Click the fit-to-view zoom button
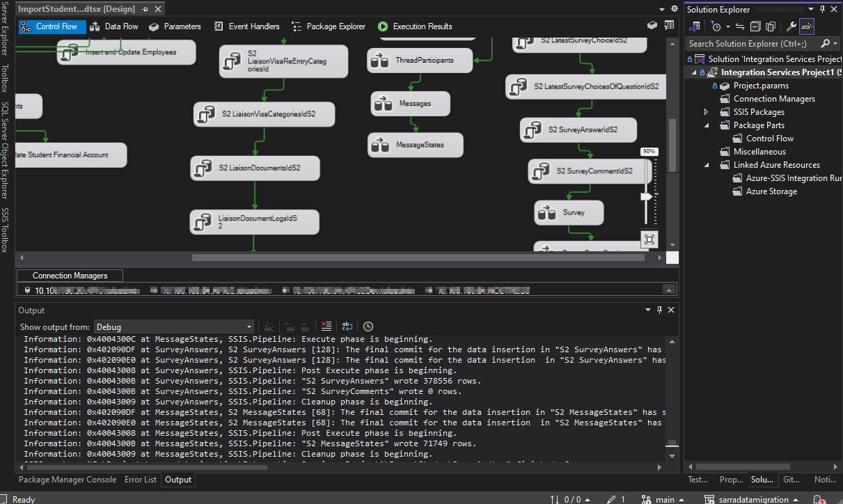Screen dimensions: 843x504 pos(649,239)
